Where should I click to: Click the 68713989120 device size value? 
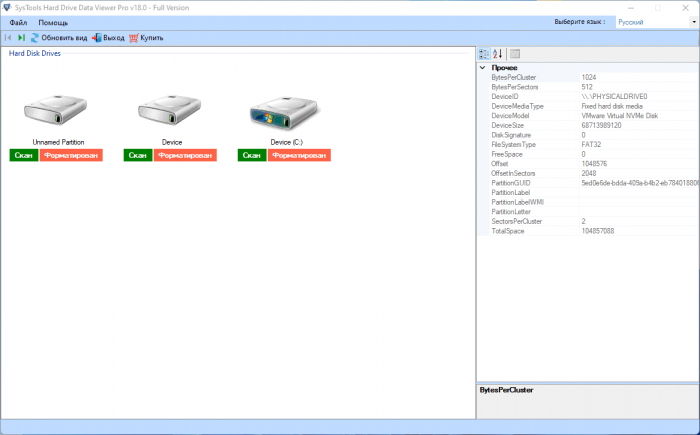click(601, 125)
